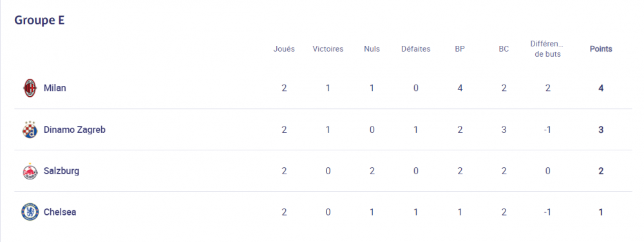The image size is (644, 242).
Task: Open the Chelsea team link
Action: [59, 212]
